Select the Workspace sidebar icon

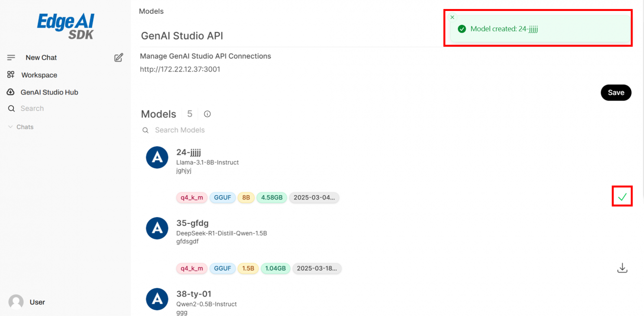click(x=11, y=74)
